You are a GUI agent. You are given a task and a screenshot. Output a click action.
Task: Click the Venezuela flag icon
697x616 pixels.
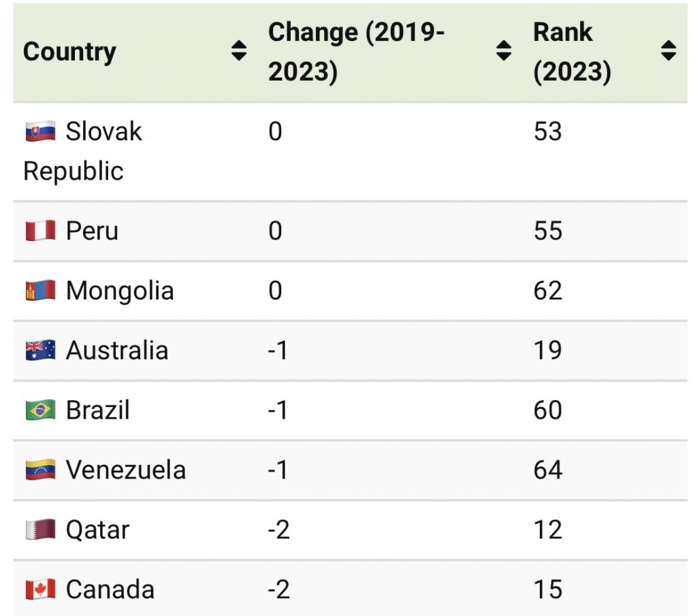coord(40,470)
